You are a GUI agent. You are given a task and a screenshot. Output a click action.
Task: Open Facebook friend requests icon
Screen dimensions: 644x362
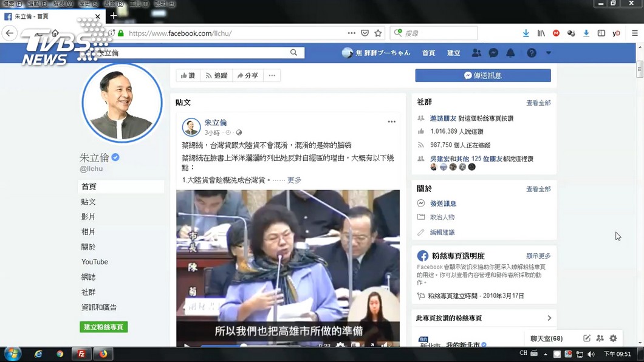tap(476, 52)
